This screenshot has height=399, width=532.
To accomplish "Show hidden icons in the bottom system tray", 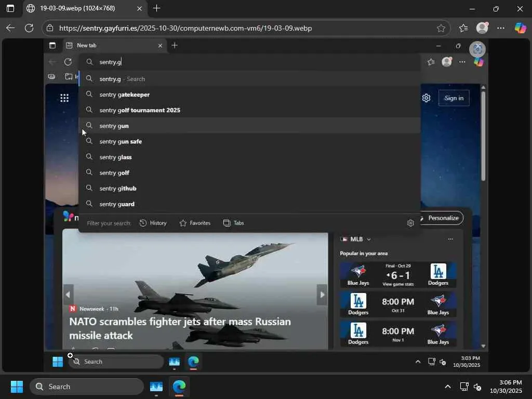I will pyautogui.click(x=447, y=387).
